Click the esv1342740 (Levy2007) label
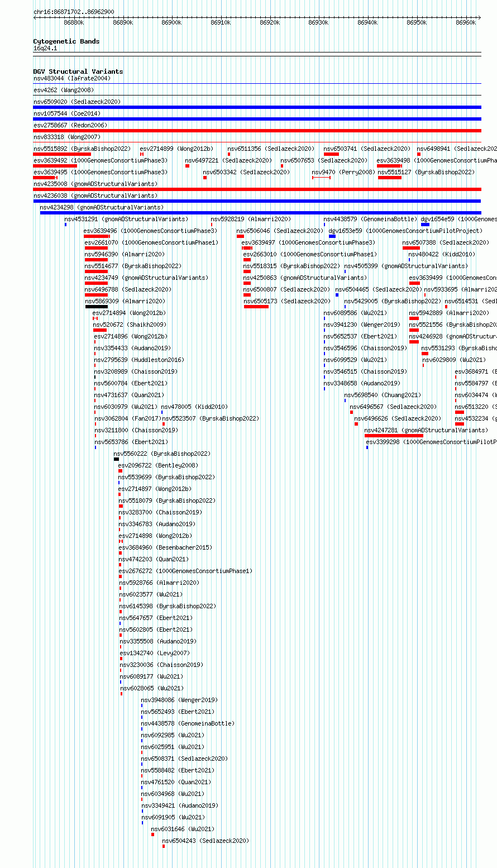 click(x=155, y=653)
